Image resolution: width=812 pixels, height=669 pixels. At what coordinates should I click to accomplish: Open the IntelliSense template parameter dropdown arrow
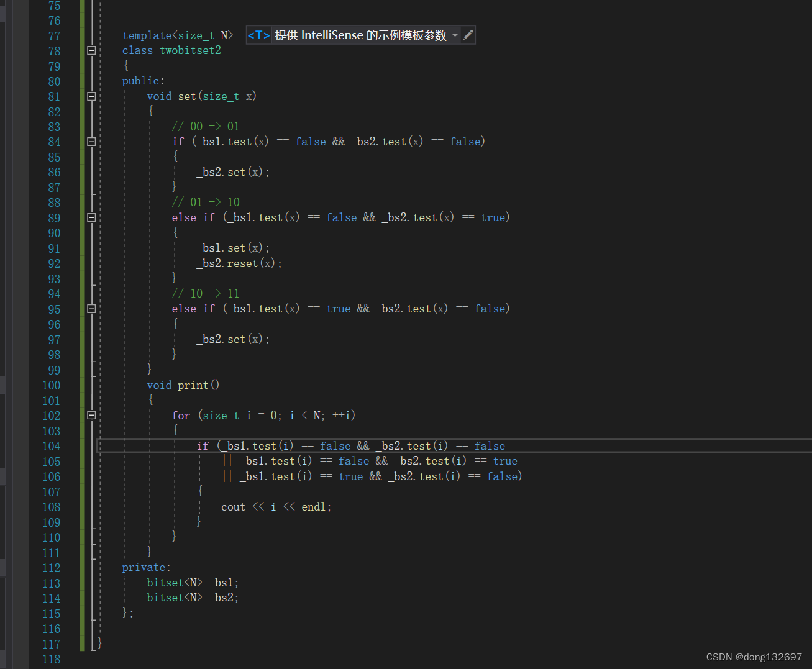click(455, 35)
